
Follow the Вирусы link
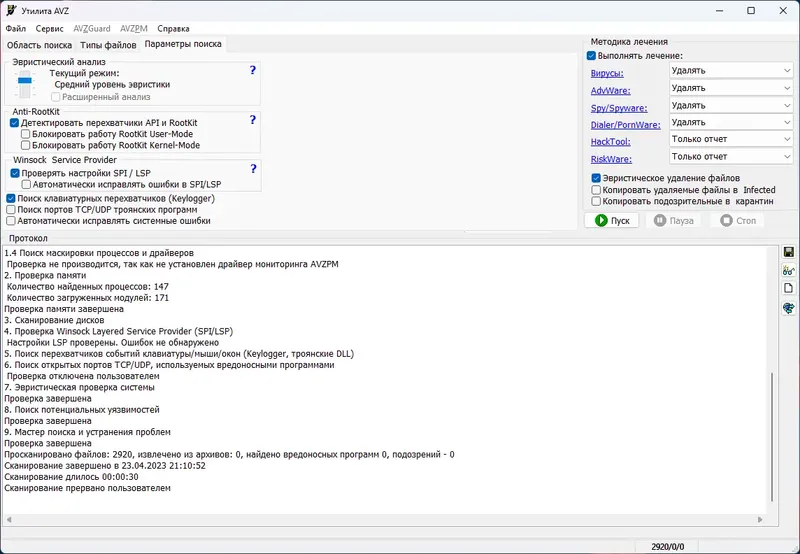[x=607, y=73]
